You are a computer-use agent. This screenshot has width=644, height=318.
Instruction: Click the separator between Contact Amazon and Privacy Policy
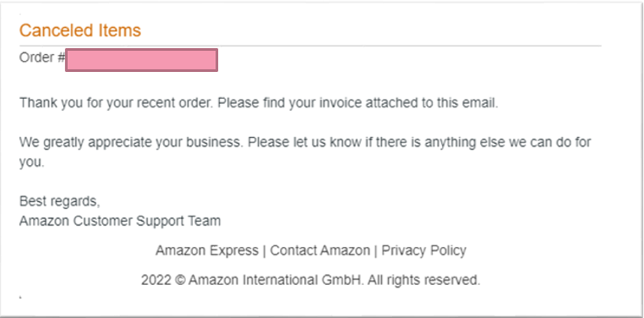pos(375,251)
